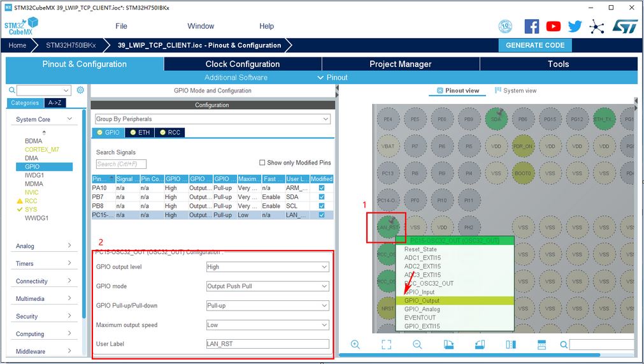Open the GPIO output level dropdown
The width and height of the screenshot is (644, 364).
(x=268, y=267)
